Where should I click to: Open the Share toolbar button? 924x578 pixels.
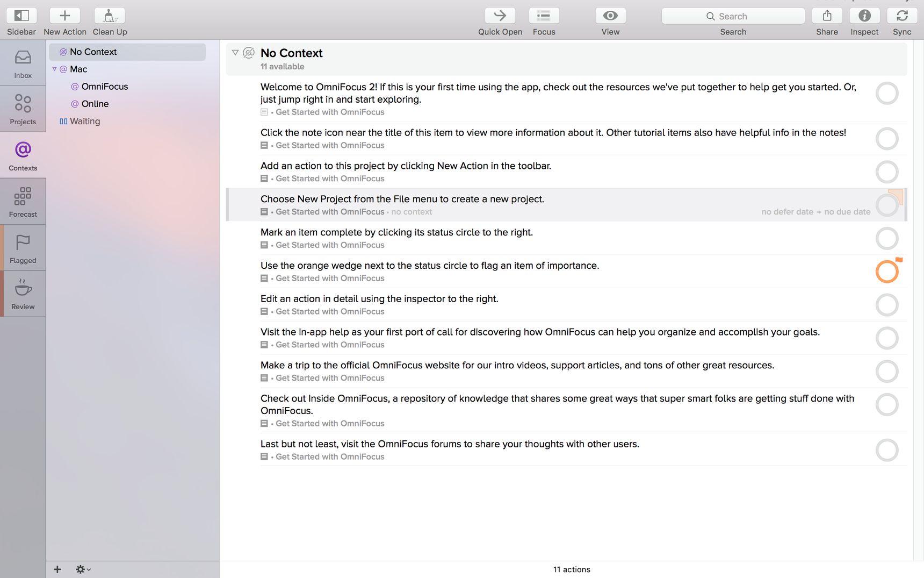click(x=827, y=16)
